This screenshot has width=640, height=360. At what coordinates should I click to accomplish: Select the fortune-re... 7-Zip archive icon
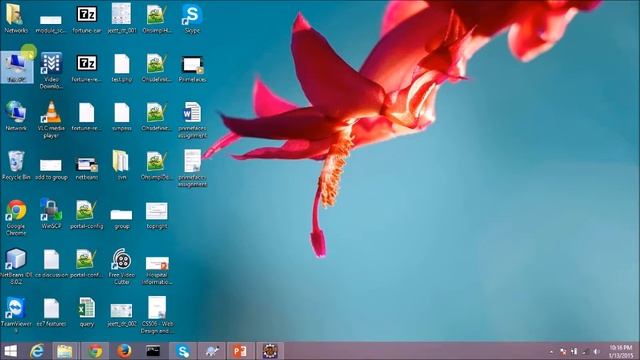pos(87,68)
